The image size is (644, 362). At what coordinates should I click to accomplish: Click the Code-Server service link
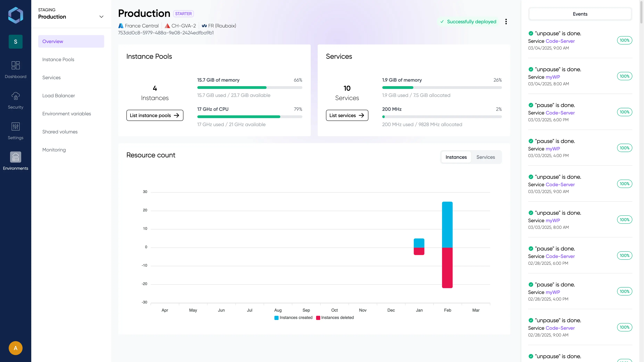tap(560, 41)
